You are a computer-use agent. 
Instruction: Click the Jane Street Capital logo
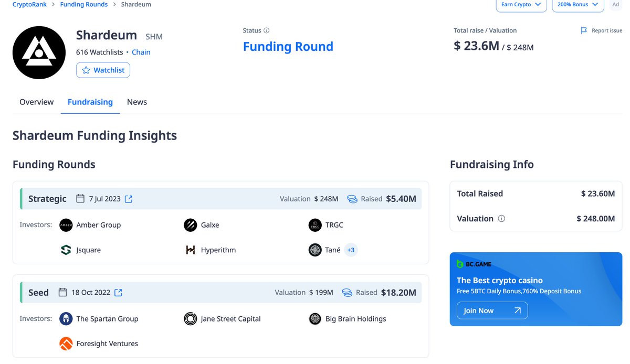[190, 319]
